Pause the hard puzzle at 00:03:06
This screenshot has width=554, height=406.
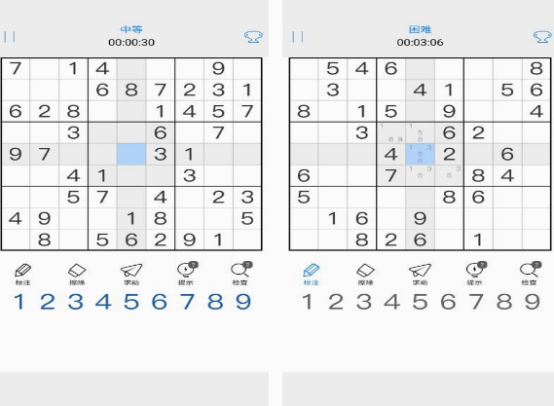point(298,37)
